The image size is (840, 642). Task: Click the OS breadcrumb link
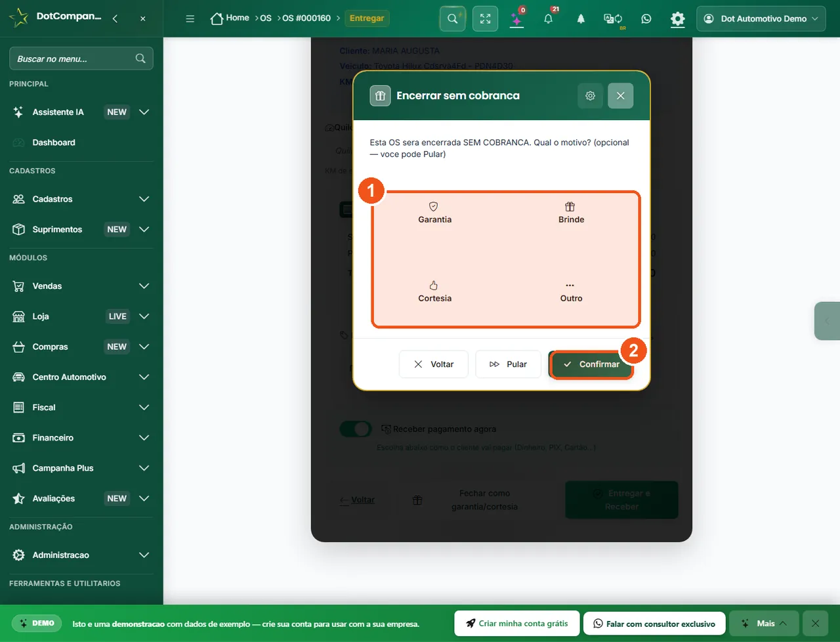(266, 18)
